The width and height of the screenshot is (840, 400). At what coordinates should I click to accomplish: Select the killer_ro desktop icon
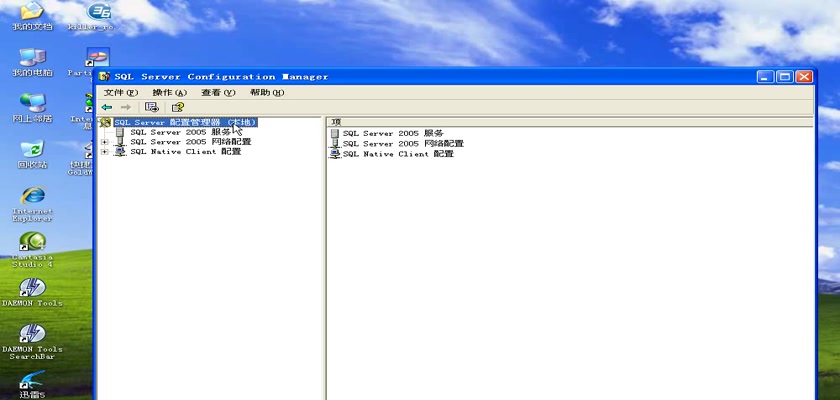(x=98, y=16)
